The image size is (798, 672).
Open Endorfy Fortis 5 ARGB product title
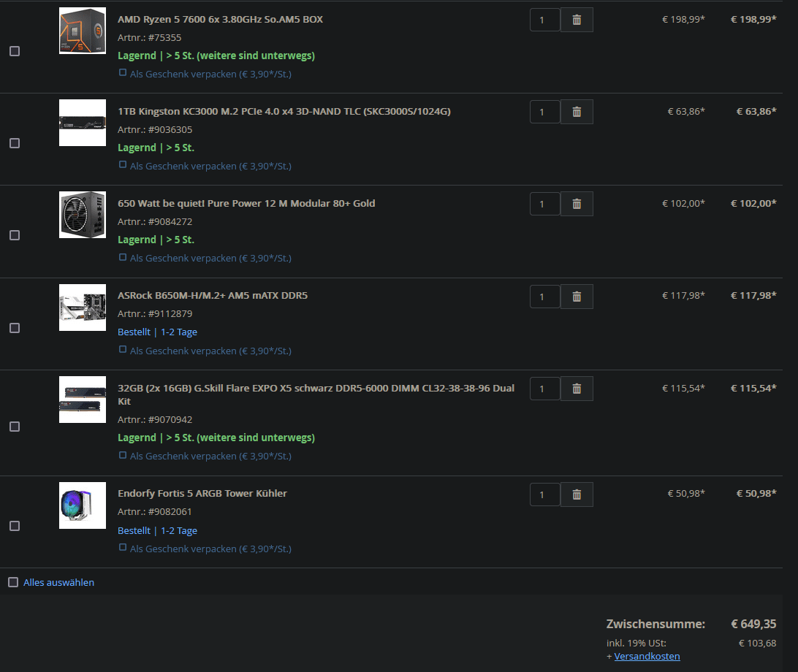click(x=202, y=494)
